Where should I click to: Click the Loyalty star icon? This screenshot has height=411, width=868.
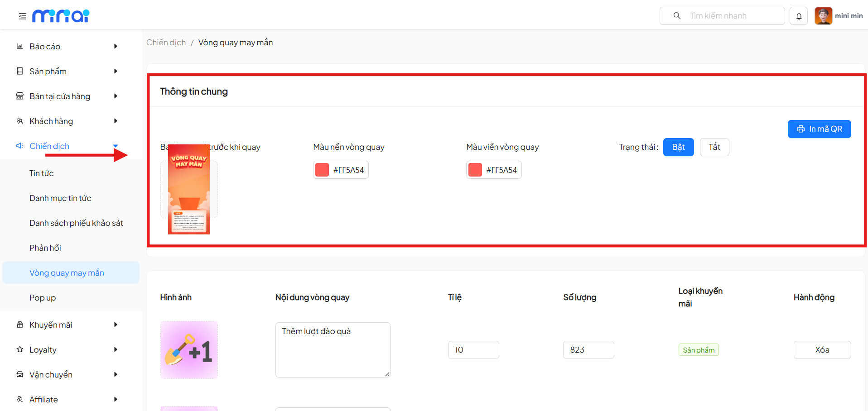tap(19, 349)
